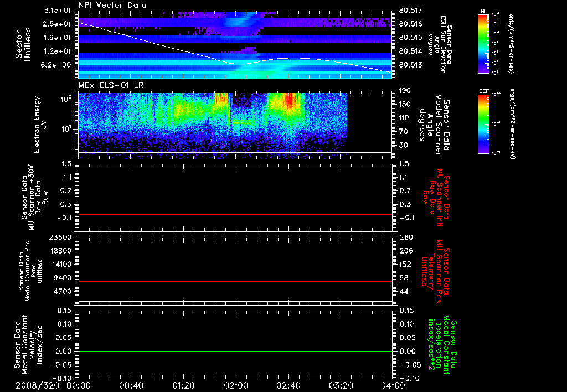
Task: Click the 01:20 time tick label
Action: (184, 385)
